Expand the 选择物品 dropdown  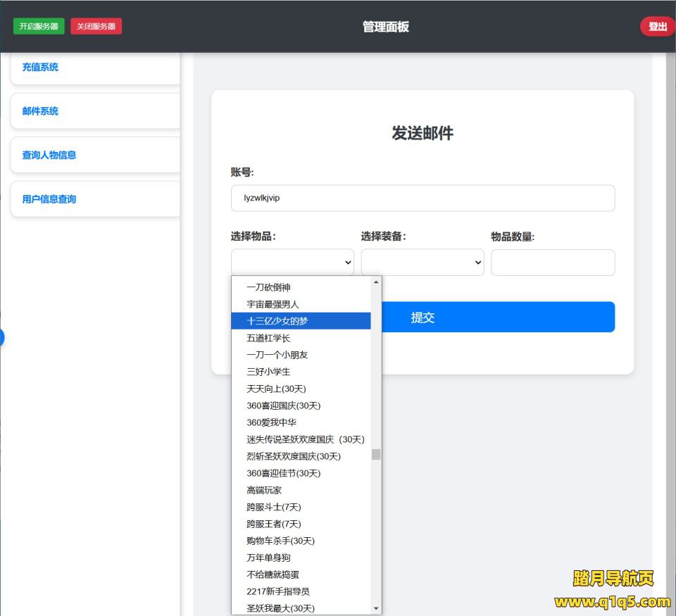pyautogui.click(x=292, y=262)
